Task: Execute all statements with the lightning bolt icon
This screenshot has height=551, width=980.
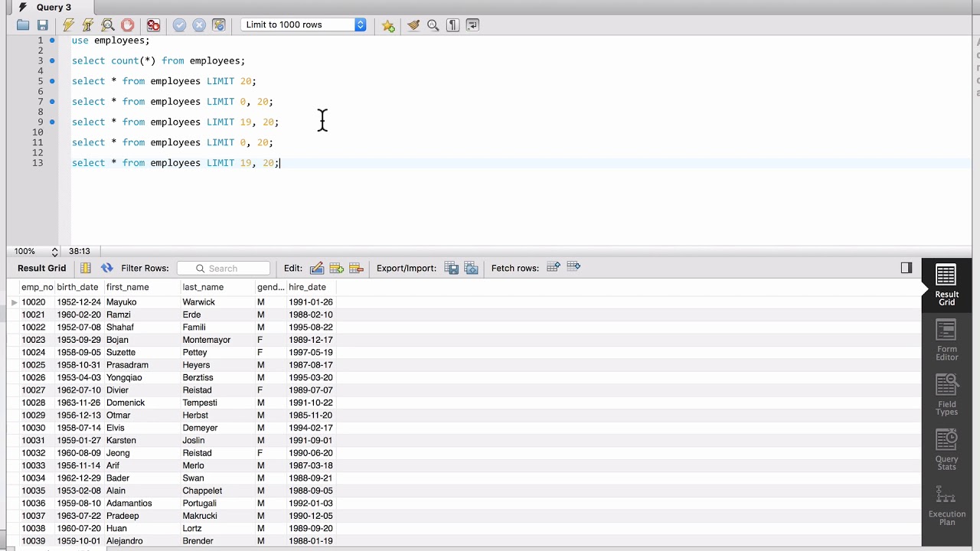Action: [x=68, y=25]
